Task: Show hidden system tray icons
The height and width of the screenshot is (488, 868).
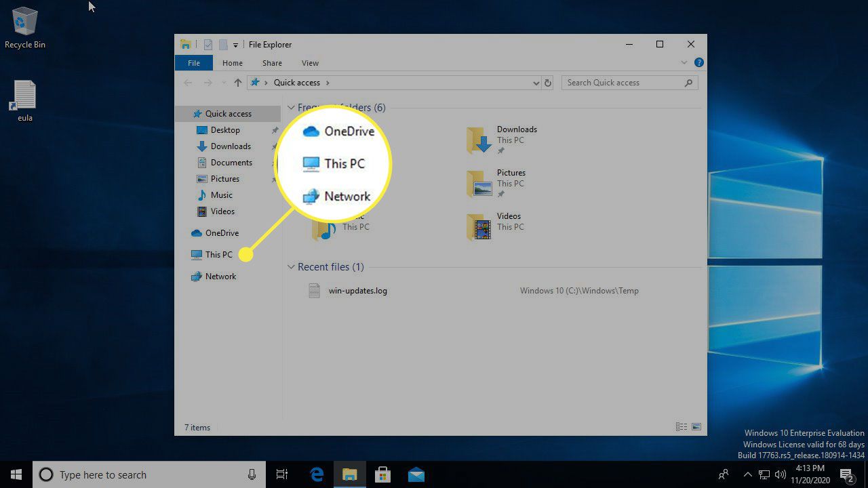Action: (748, 474)
